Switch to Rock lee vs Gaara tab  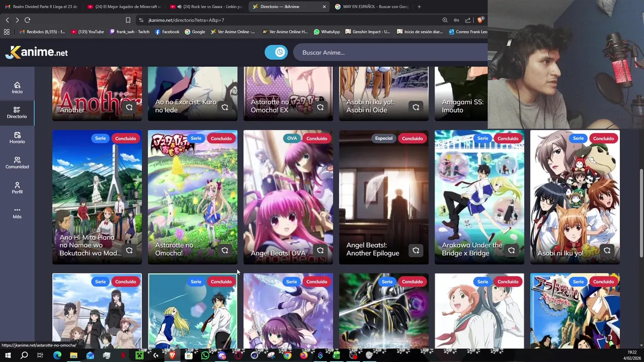(x=206, y=7)
